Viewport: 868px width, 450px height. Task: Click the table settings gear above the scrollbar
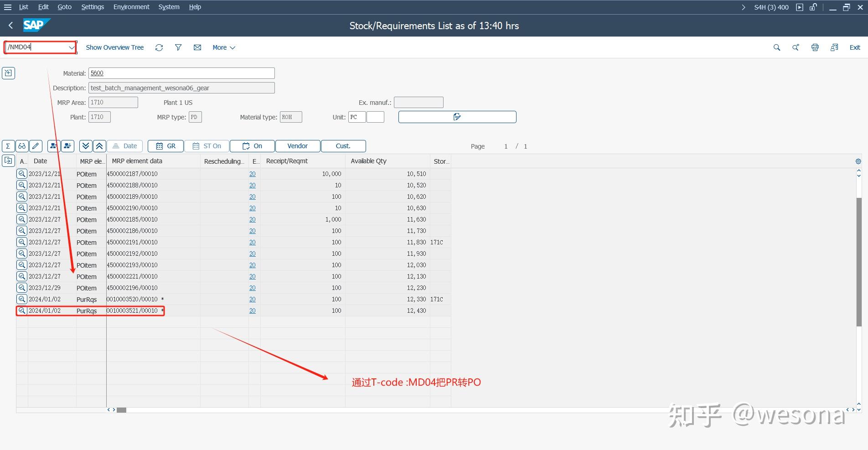click(858, 161)
